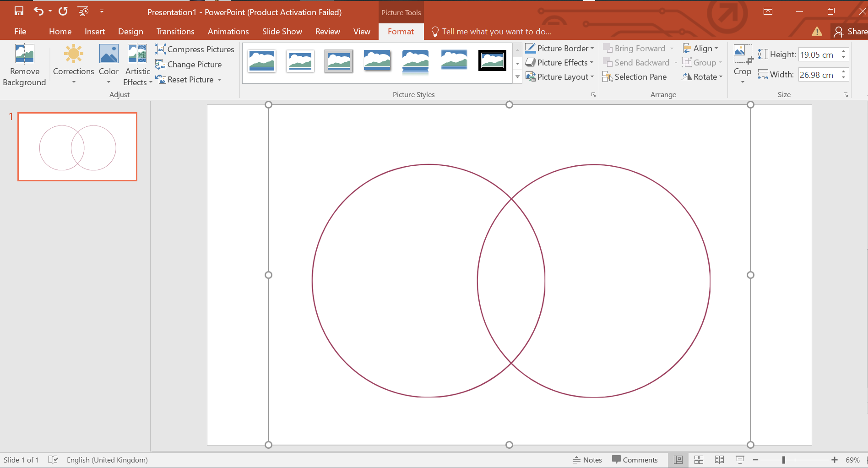Click the Share button
This screenshot has width=868, height=468.
click(x=851, y=32)
